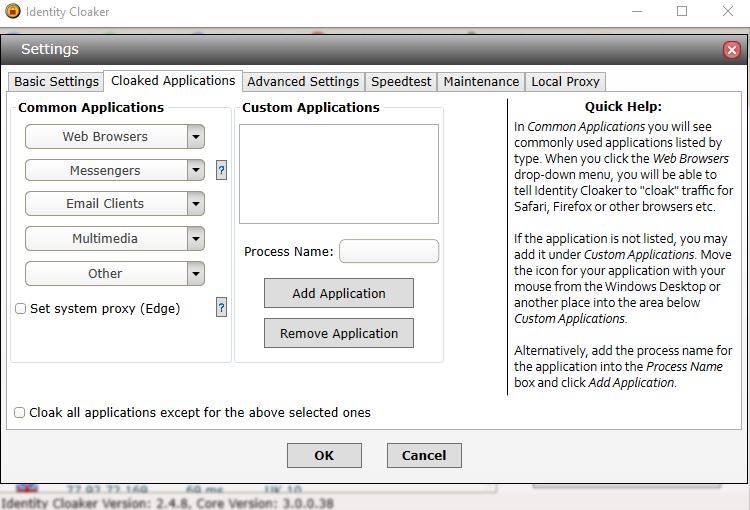Screen dimensions: 750x510
Task: Open the Advanced Settings tab
Action: [x=303, y=81]
